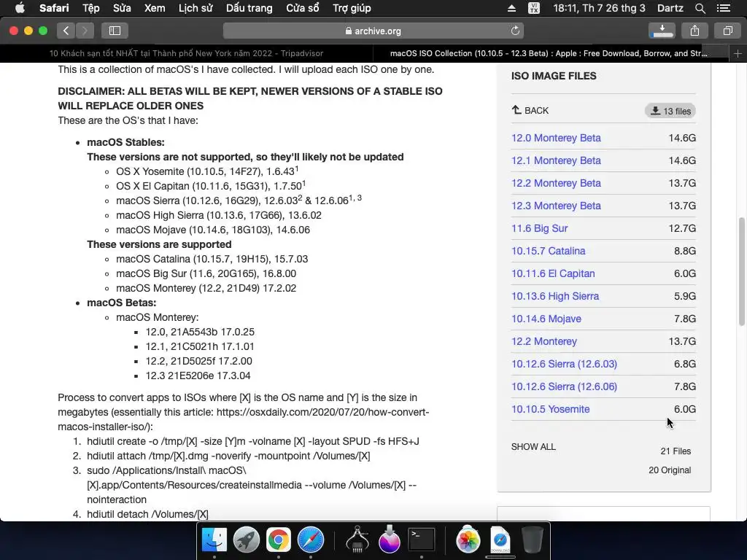Open Terminal from the Dock

422,540
